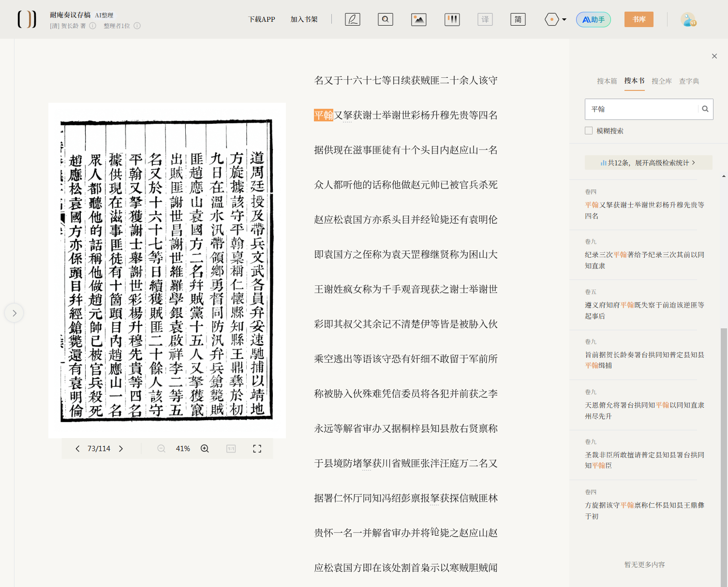
Task: Select the 查字典 tab
Action: click(x=689, y=81)
